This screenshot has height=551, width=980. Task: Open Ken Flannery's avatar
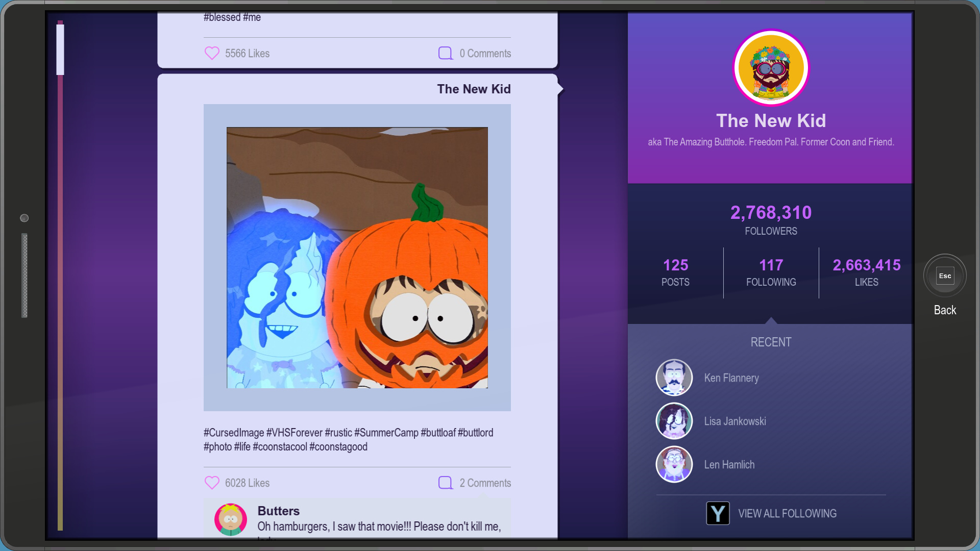click(674, 378)
